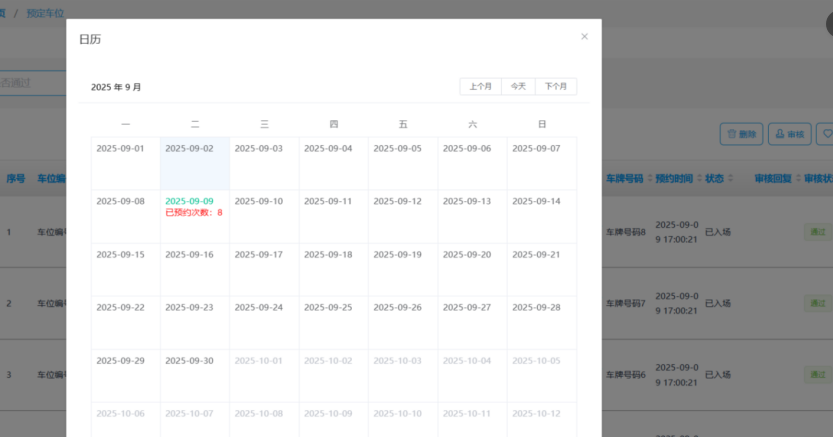Select calendar cell 2025-09-01
Screen dimensions: 833x437
coord(125,164)
